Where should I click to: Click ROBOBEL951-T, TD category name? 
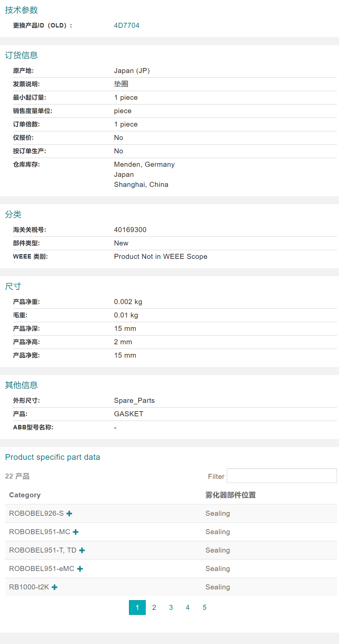pyautogui.click(x=43, y=550)
